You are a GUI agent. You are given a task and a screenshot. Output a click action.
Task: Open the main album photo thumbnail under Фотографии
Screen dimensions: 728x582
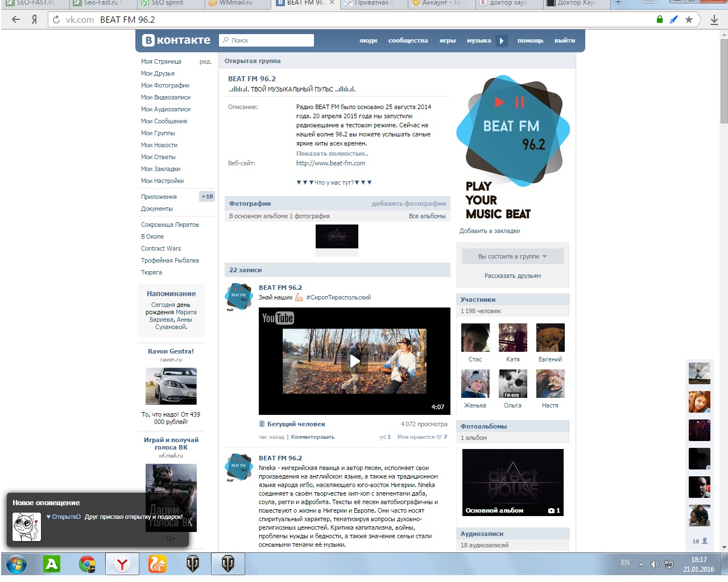click(x=337, y=236)
